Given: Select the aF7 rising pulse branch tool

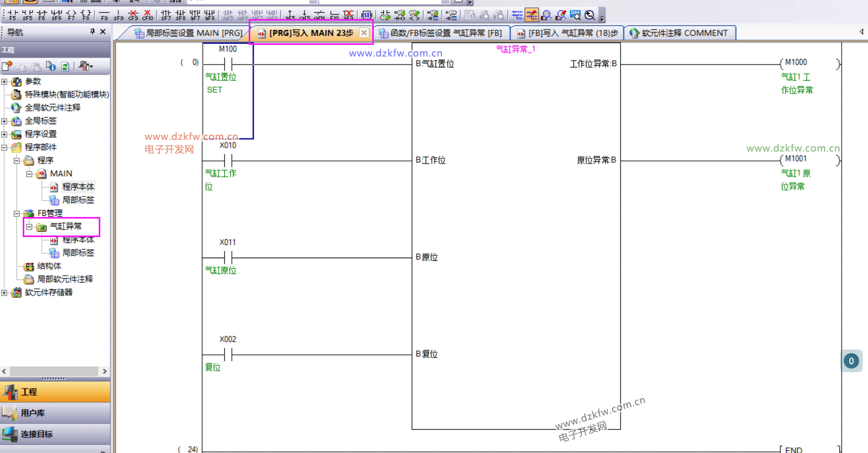Looking at the screenshot, I should 195,15.
